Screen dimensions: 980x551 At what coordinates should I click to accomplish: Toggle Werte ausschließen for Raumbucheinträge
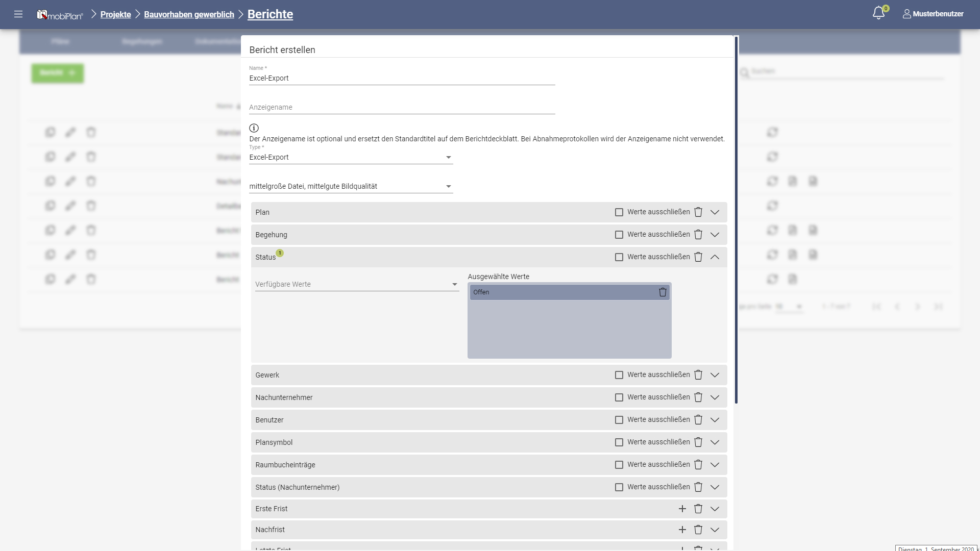pyautogui.click(x=619, y=465)
